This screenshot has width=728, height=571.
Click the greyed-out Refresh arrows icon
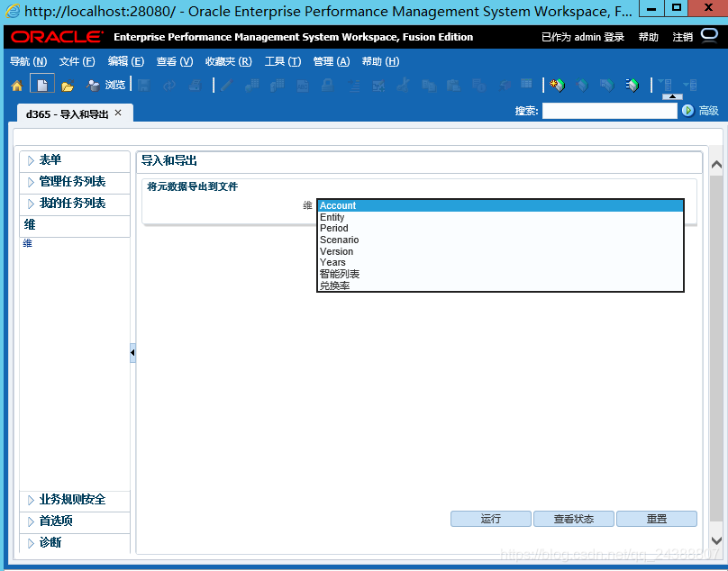[169, 85]
